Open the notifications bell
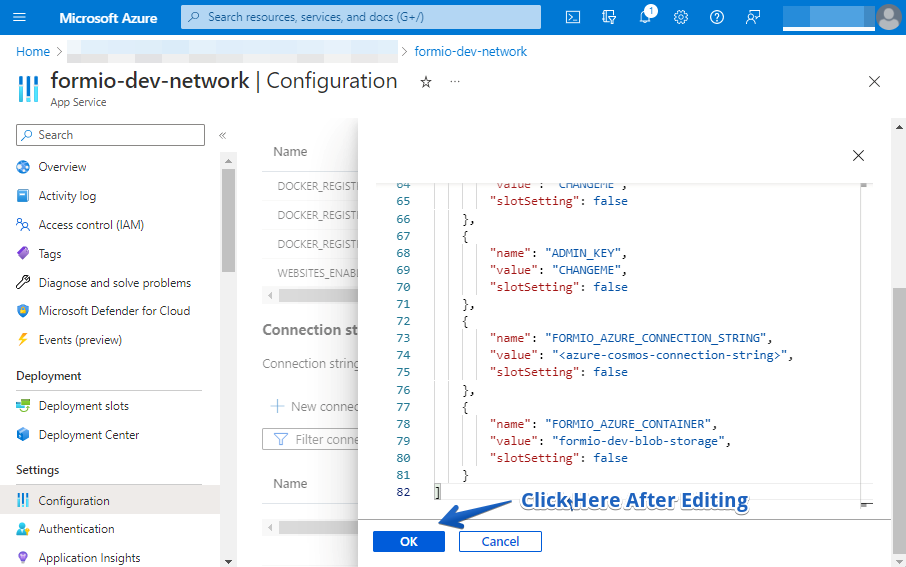The height and width of the screenshot is (567, 906). pos(645,17)
